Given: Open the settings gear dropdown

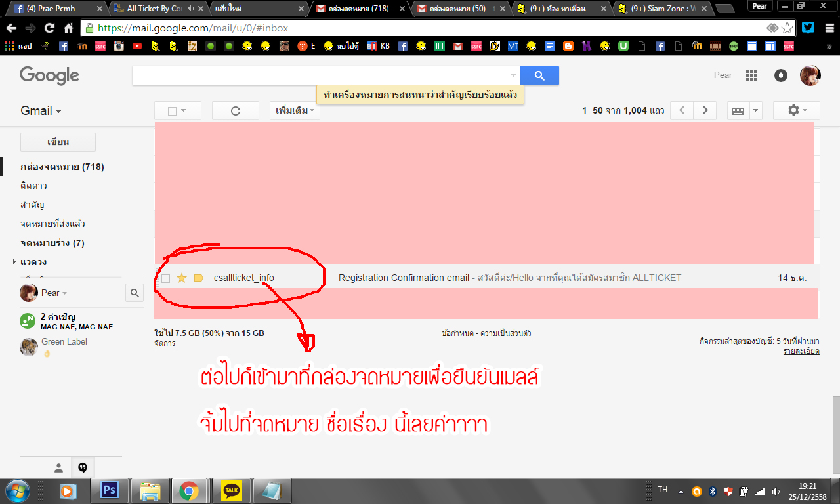Looking at the screenshot, I should [797, 110].
